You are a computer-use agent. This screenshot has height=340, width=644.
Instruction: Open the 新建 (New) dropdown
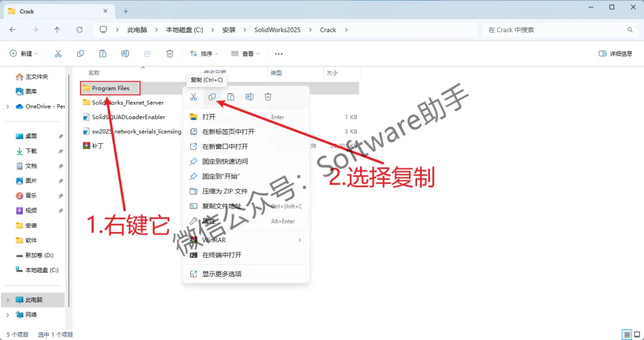click(24, 53)
